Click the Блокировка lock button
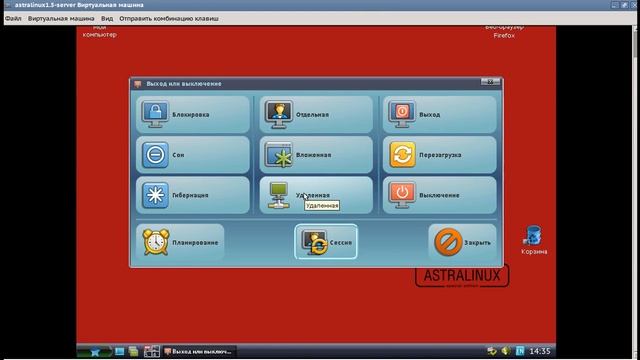 193,115
